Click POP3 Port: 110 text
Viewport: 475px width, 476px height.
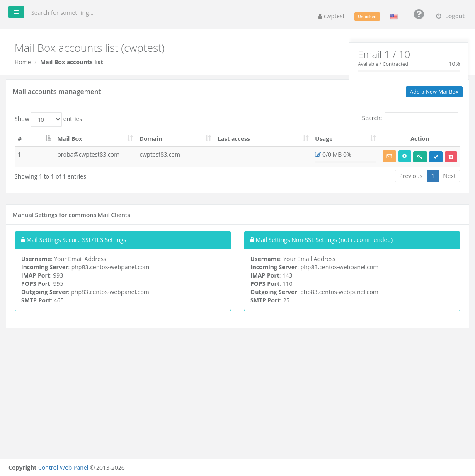click(x=271, y=283)
